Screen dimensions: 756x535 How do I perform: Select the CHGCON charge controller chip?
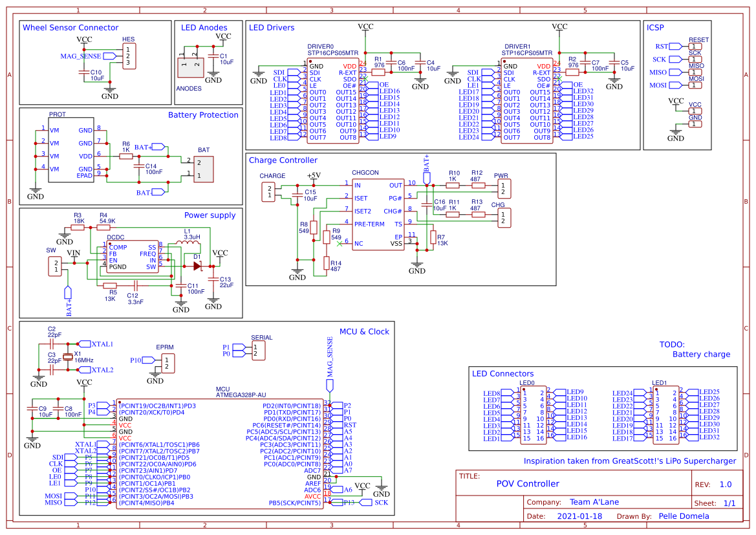click(x=378, y=214)
